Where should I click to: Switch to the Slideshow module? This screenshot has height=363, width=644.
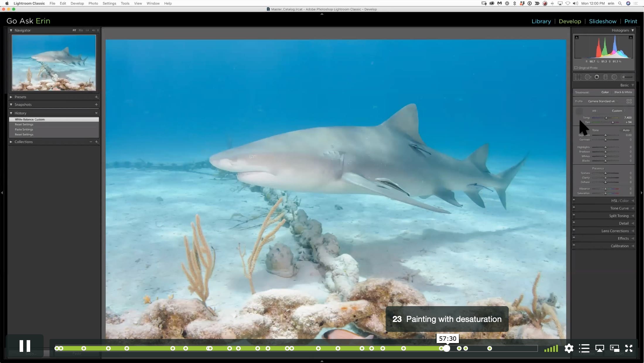point(602,21)
